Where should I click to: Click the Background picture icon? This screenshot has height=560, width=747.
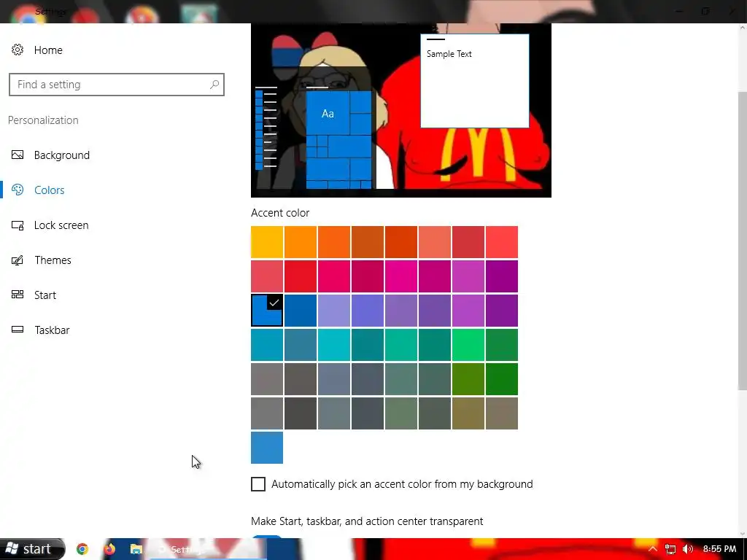pos(18,155)
